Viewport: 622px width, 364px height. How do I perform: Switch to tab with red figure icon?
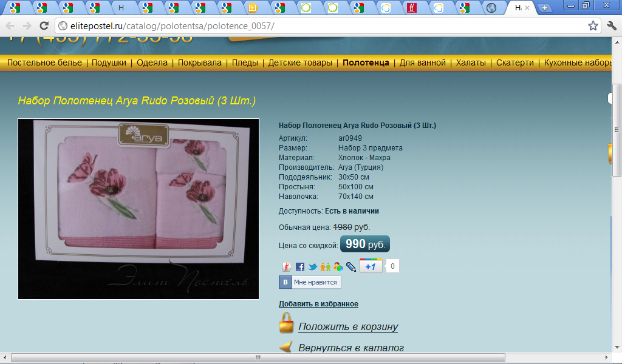(411, 8)
